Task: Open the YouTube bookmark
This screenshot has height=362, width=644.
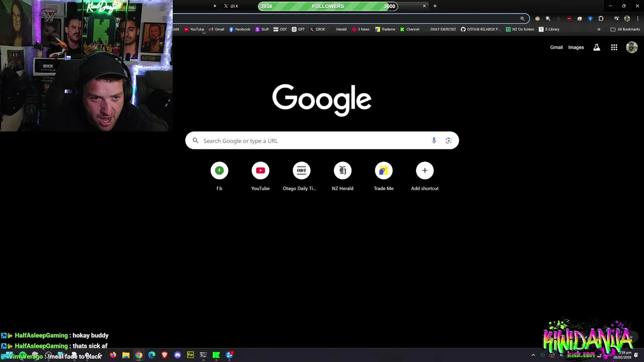Action: (x=194, y=29)
